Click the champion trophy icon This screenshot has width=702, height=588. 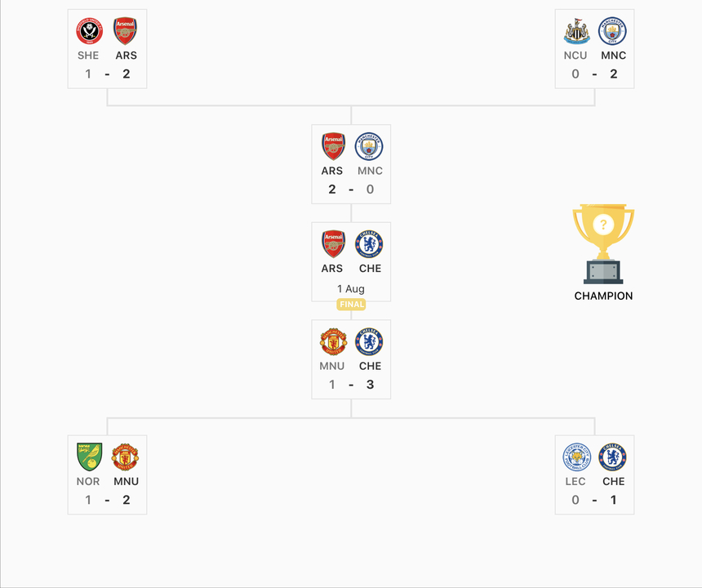coord(603,243)
